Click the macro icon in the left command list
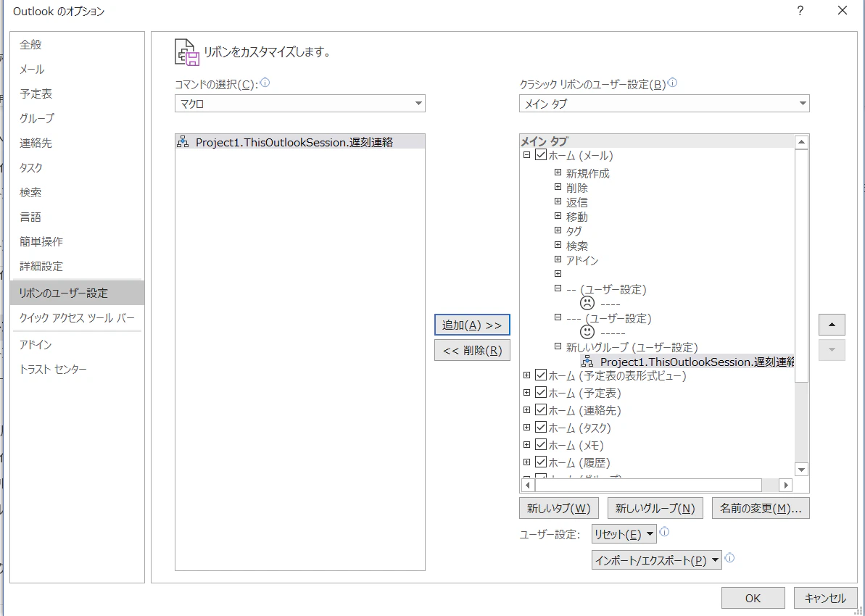This screenshot has width=865, height=616. tap(183, 142)
